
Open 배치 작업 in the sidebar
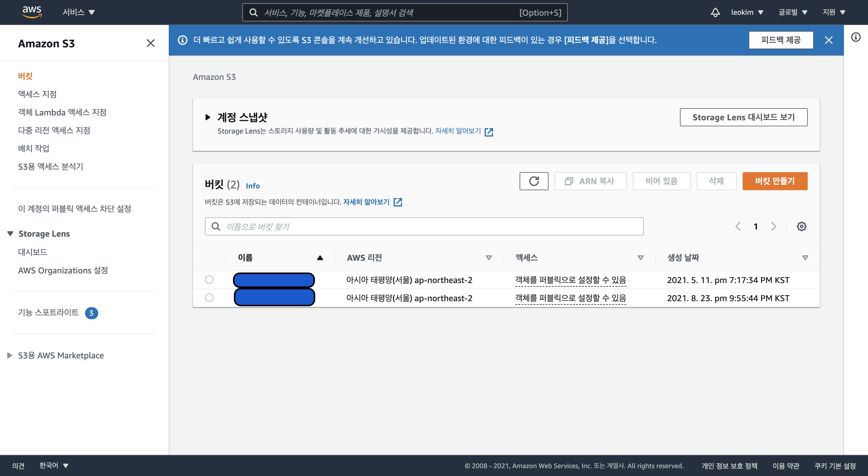34,148
